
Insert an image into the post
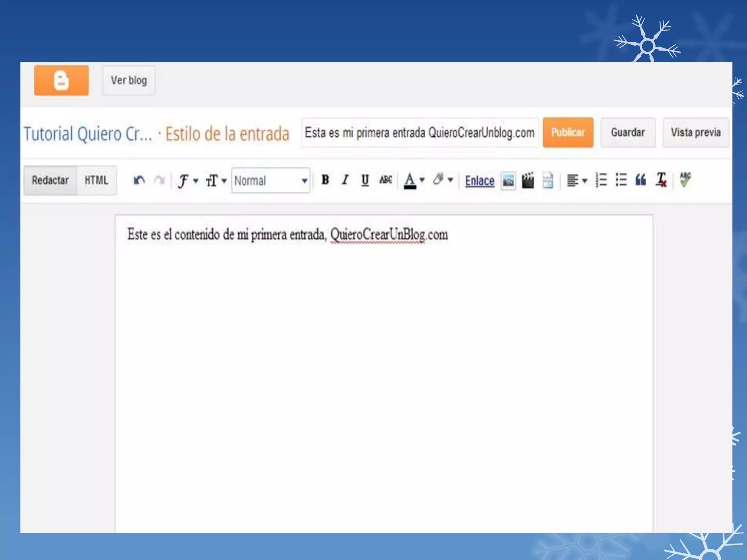click(x=508, y=180)
